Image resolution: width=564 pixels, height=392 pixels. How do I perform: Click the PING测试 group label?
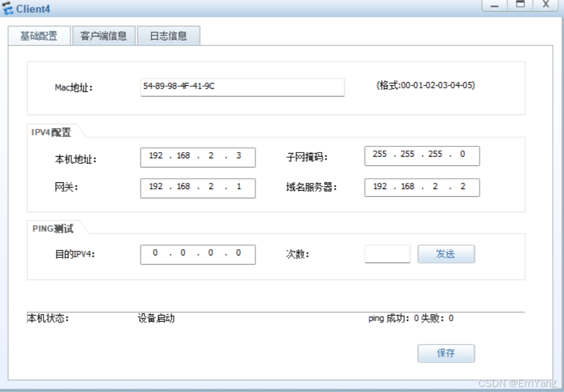(53, 229)
